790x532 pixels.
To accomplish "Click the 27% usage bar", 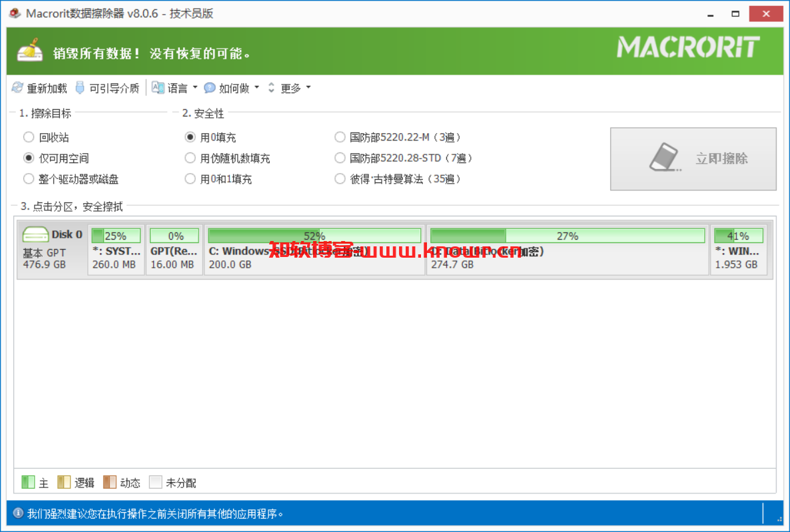I will [568, 236].
